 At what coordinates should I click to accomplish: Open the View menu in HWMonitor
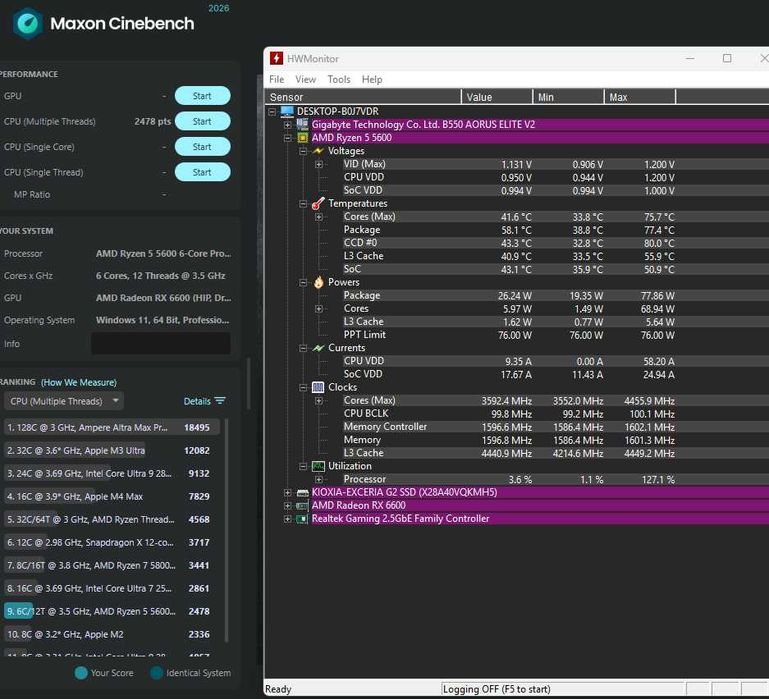pos(306,79)
